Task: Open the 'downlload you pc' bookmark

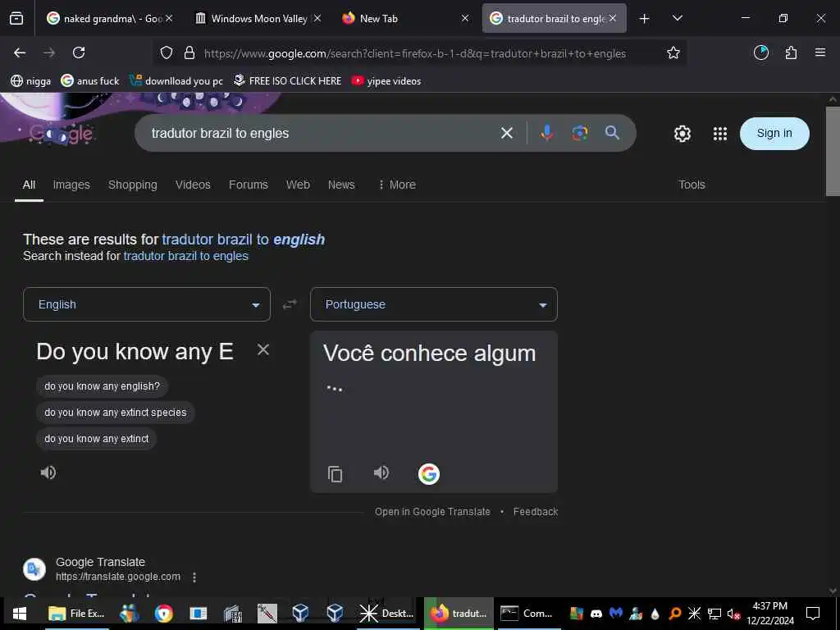Action: pos(177,81)
